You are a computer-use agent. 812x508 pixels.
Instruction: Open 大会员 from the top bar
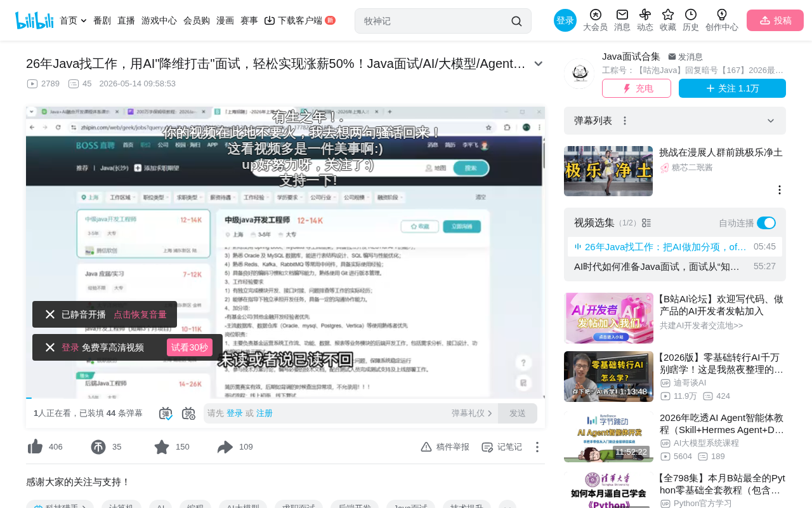point(595,20)
